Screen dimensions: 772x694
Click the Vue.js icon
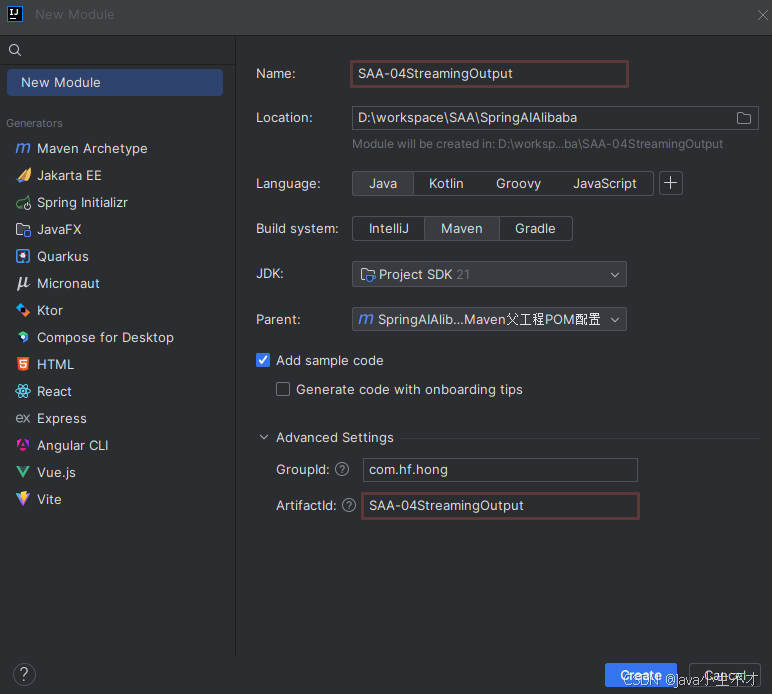[x=23, y=472]
